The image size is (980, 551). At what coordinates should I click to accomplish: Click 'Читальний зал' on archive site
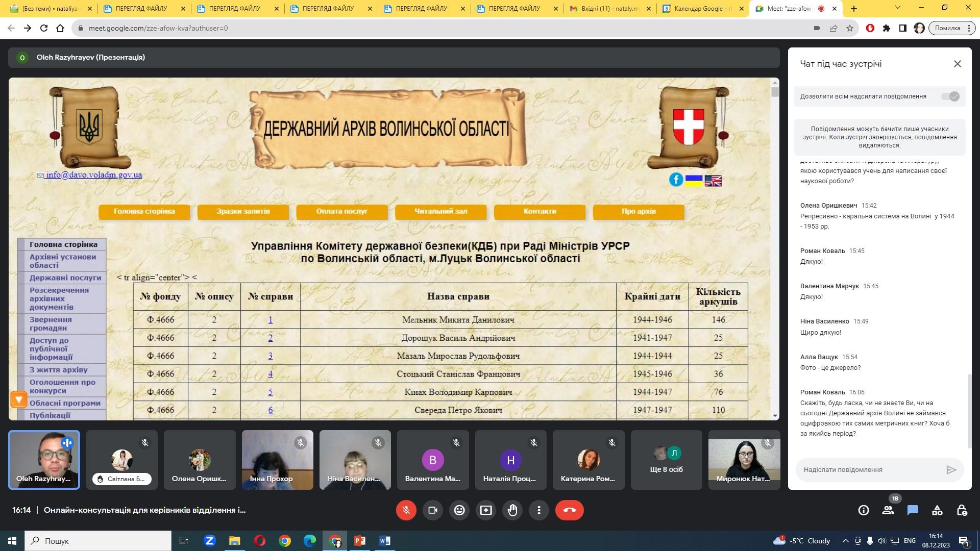tap(440, 211)
